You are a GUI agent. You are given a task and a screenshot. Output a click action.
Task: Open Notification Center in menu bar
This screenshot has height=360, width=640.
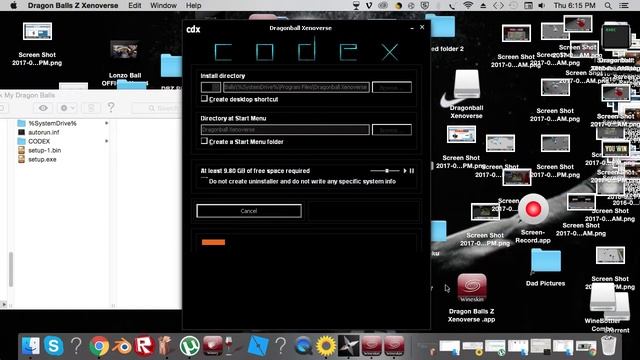(624, 5)
